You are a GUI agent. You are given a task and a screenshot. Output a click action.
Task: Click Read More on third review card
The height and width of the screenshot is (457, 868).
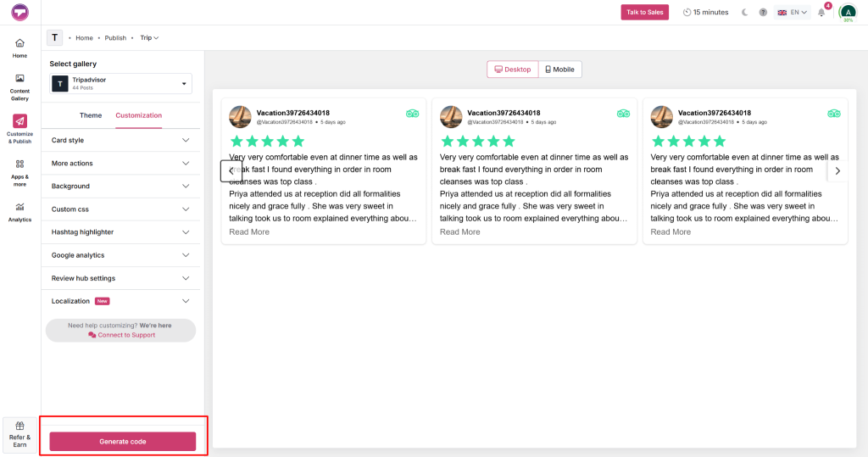[670, 232]
